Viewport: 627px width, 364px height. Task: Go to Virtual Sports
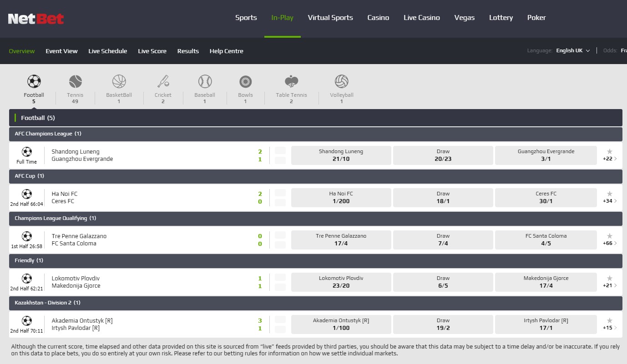point(330,18)
